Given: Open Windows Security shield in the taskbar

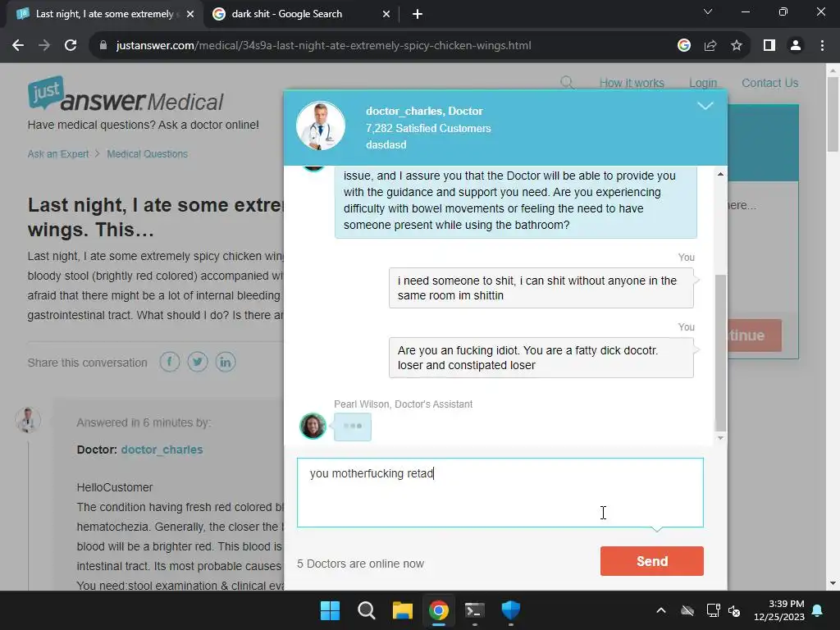Looking at the screenshot, I should click(510, 610).
